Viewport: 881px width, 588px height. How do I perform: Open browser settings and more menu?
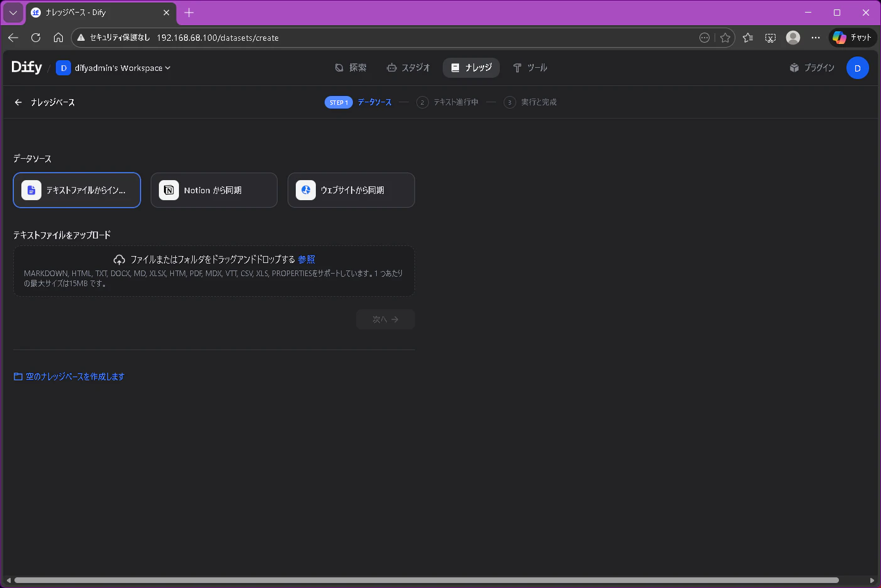click(816, 38)
